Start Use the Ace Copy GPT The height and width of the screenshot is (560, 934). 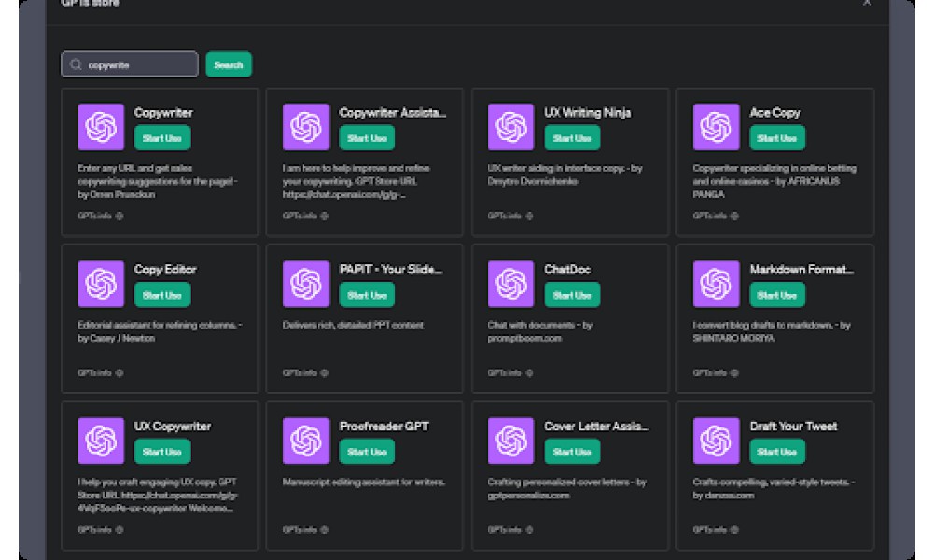777,138
